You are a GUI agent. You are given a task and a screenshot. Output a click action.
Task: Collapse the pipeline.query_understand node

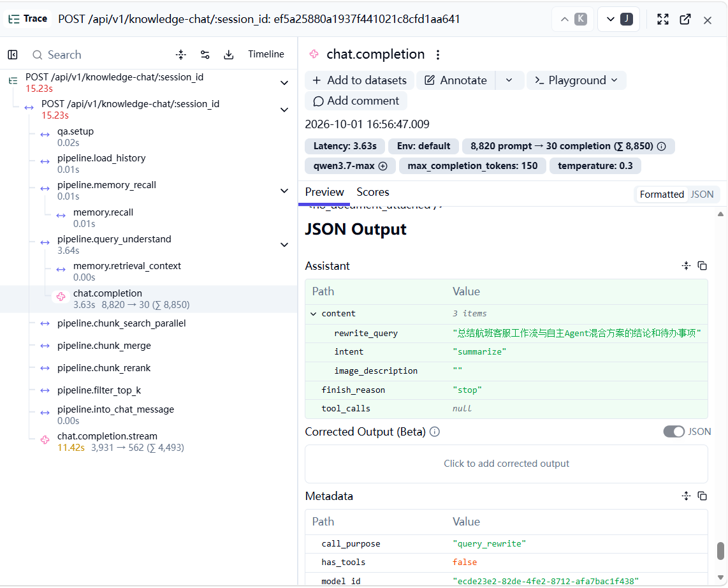(x=284, y=245)
